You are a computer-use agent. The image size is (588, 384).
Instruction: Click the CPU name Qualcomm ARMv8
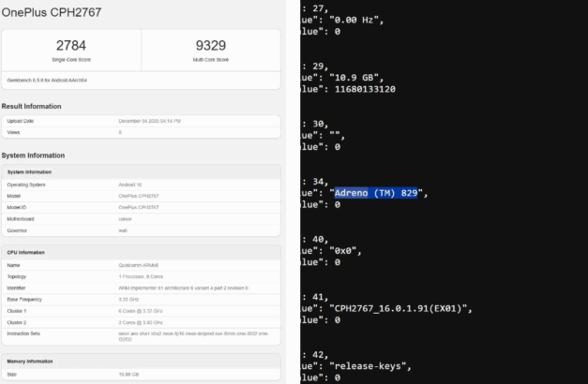[x=140, y=265]
